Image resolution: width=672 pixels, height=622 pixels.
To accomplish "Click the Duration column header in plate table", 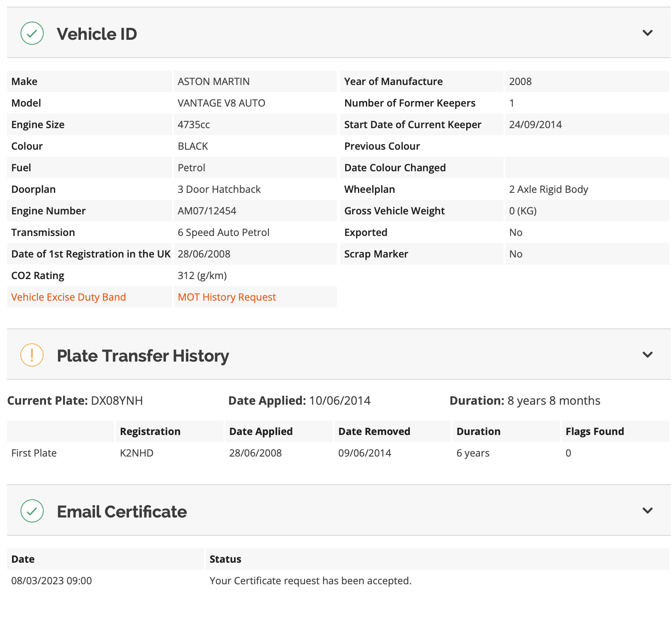I will (x=479, y=431).
